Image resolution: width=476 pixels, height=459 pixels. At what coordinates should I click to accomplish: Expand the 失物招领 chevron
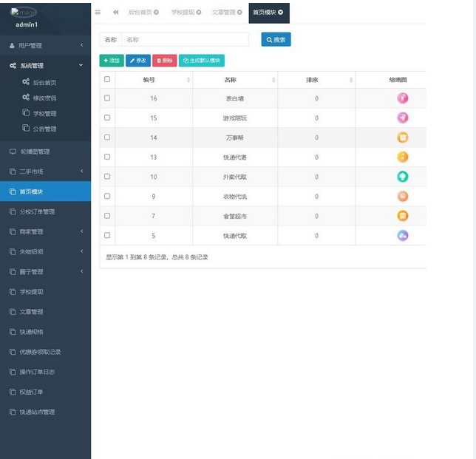click(81, 251)
